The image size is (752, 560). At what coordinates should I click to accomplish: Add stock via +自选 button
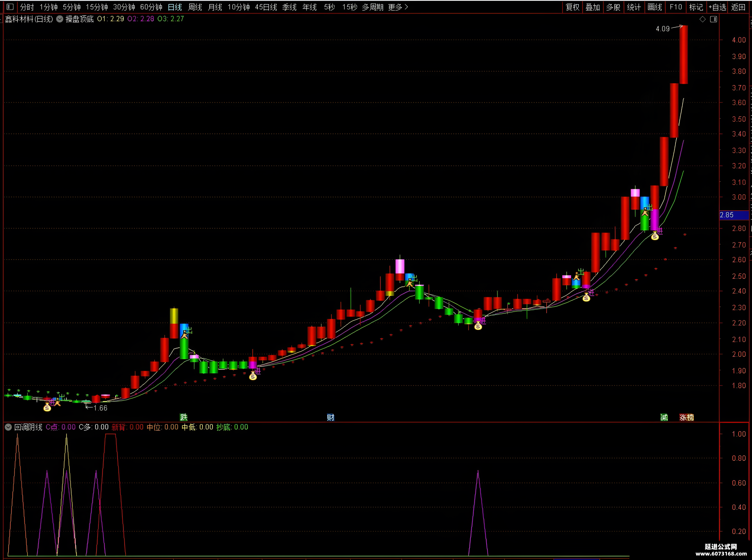(717, 7)
